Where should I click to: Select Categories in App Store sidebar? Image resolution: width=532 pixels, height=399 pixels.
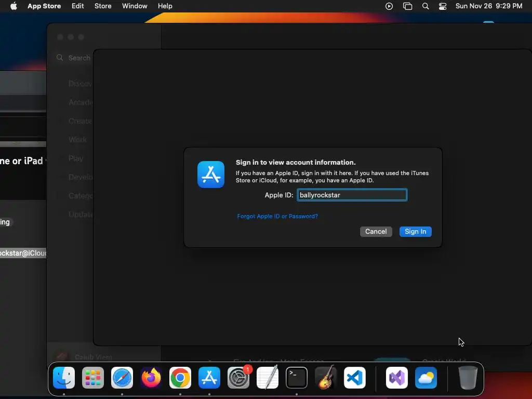pyautogui.click(x=81, y=196)
